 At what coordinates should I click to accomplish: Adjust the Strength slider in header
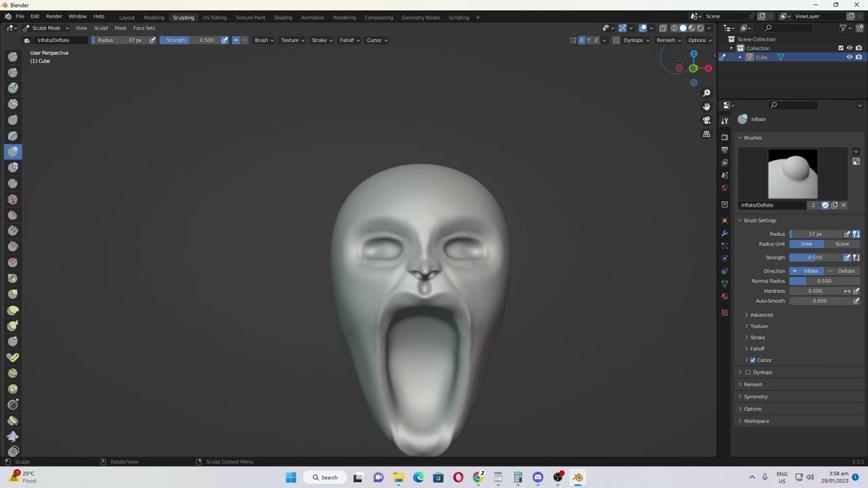tap(190, 40)
